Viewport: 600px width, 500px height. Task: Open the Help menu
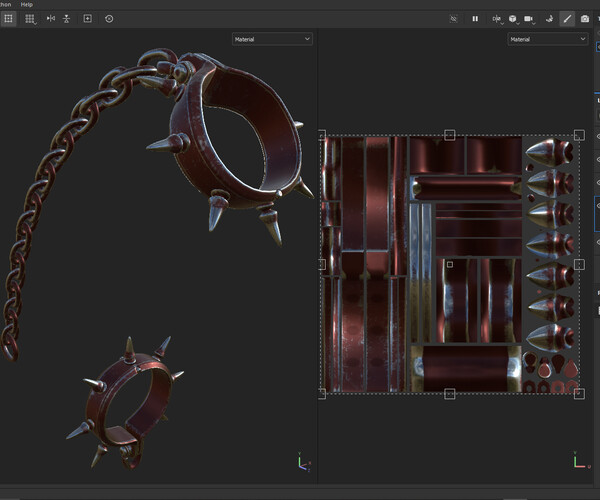click(26, 5)
